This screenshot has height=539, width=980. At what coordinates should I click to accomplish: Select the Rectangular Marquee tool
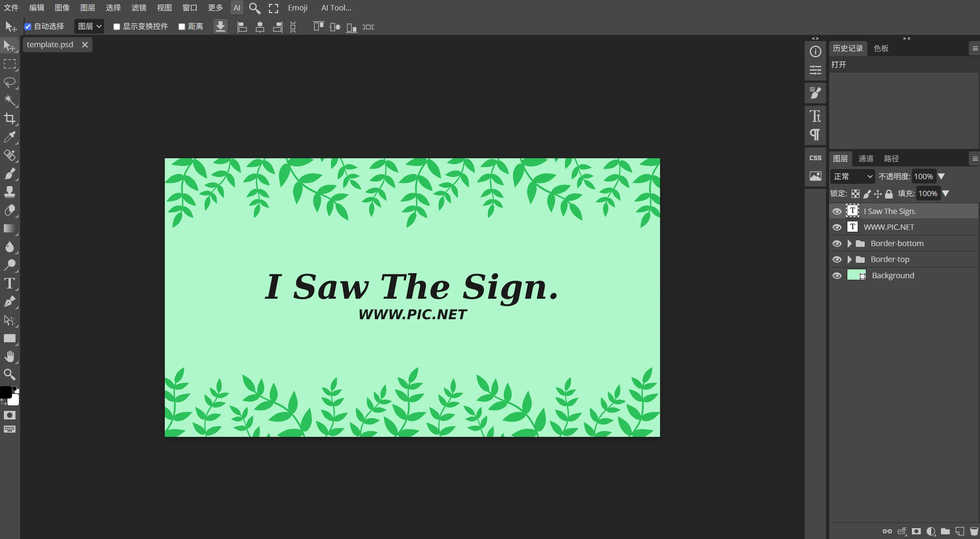click(10, 64)
